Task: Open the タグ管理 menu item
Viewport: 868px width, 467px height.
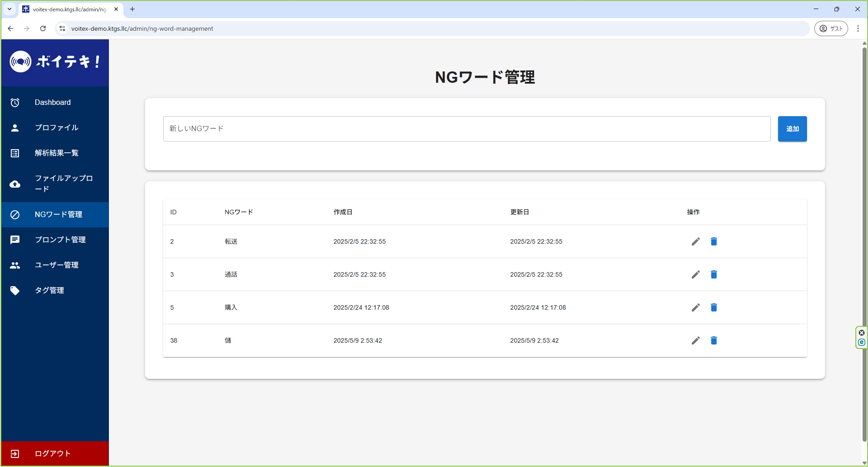Action: pos(55,291)
